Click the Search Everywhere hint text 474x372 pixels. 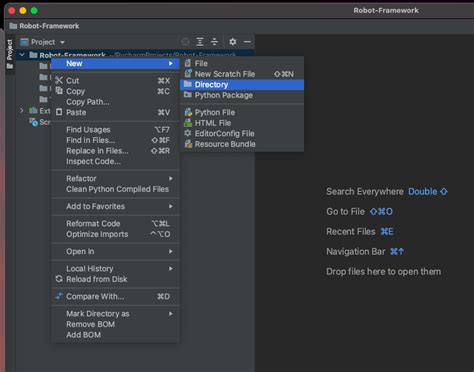click(365, 191)
